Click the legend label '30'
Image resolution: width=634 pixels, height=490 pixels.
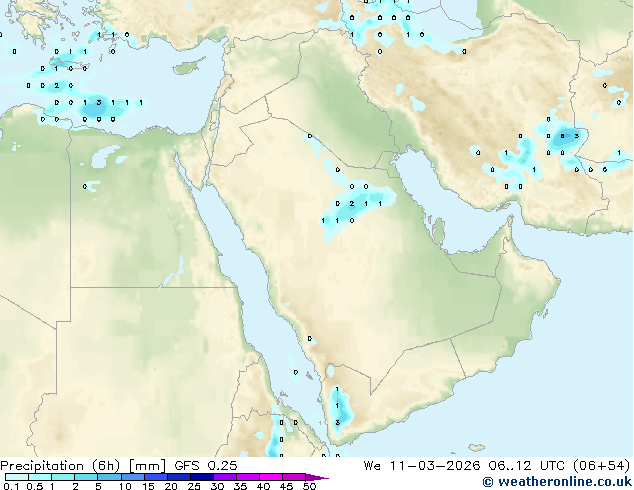(217, 486)
